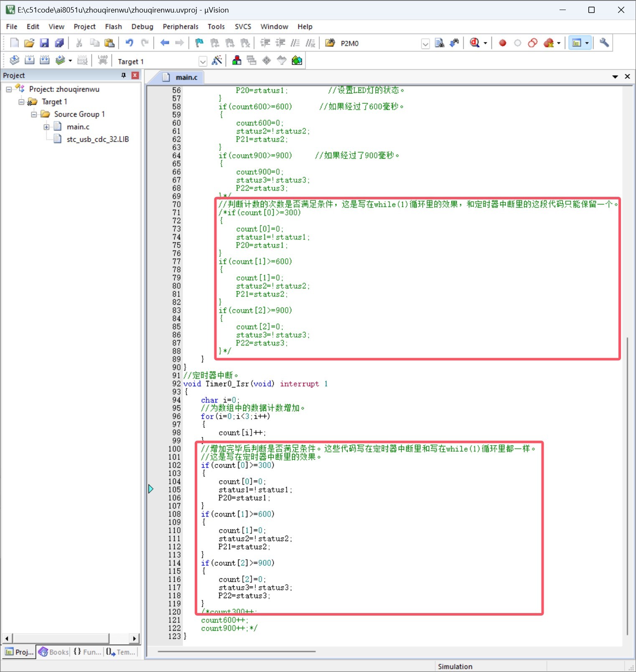Screen dimensions: 636x672
Task: Start the debug session via magnifier icon
Action: (475, 43)
